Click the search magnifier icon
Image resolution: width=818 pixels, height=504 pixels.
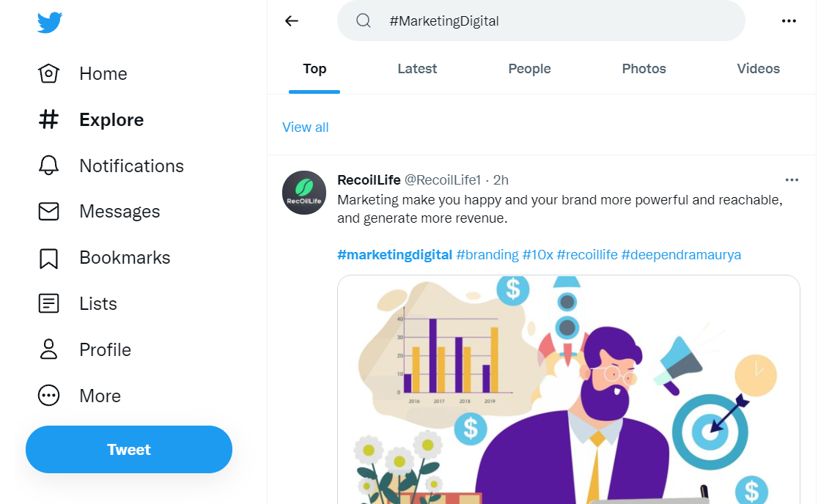pyautogui.click(x=364, y=21)
